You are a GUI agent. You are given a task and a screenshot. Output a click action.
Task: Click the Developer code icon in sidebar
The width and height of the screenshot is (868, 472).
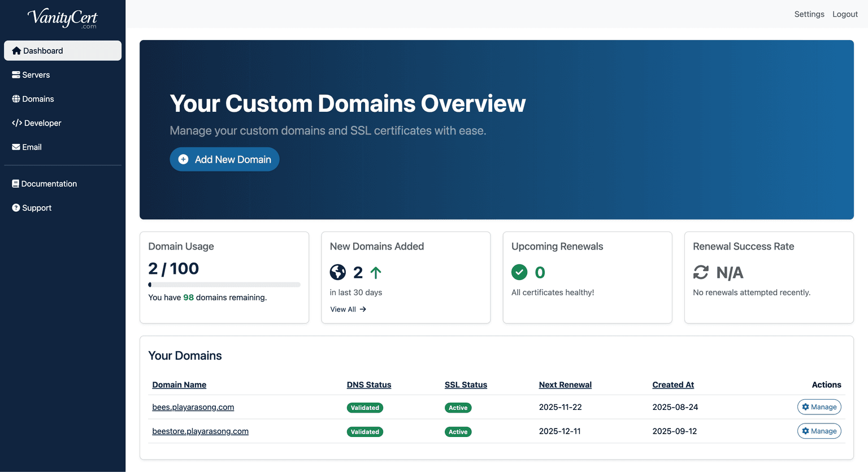point(15,123)
